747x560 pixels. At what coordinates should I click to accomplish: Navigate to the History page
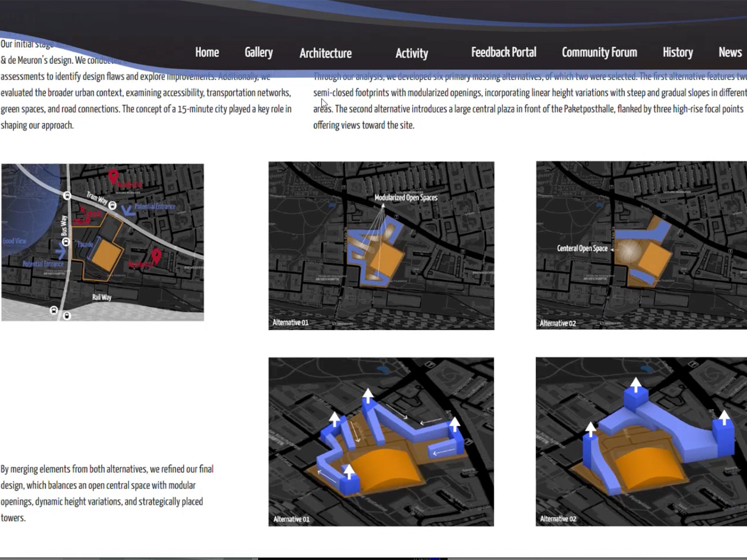[677, 52]
